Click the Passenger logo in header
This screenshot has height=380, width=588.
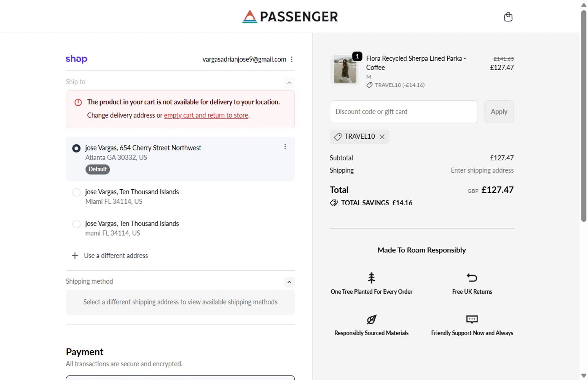(x=290, y=16)
